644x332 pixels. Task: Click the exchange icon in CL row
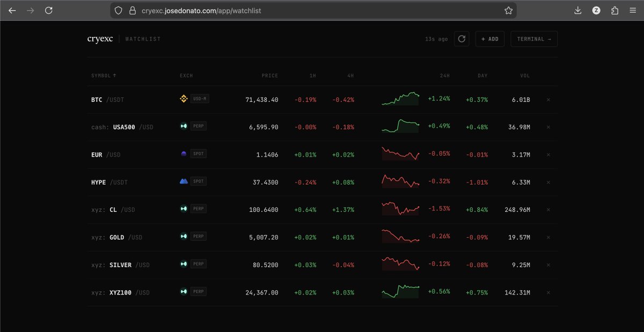[184, 209]
